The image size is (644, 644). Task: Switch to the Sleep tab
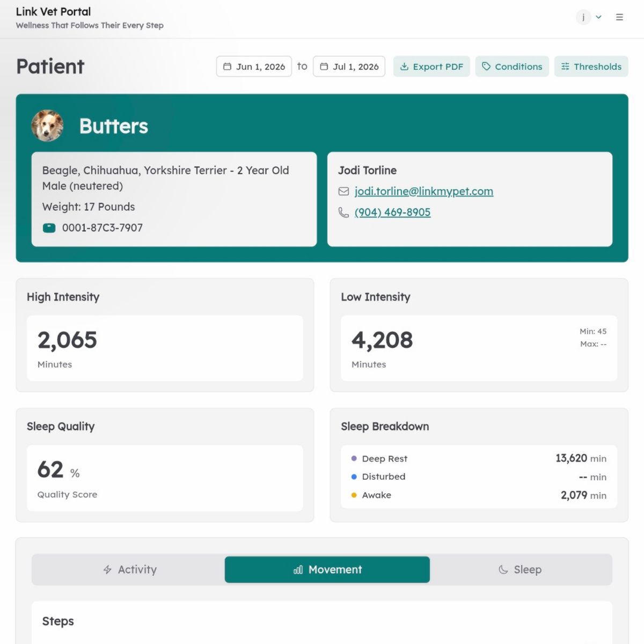point(520,569)
